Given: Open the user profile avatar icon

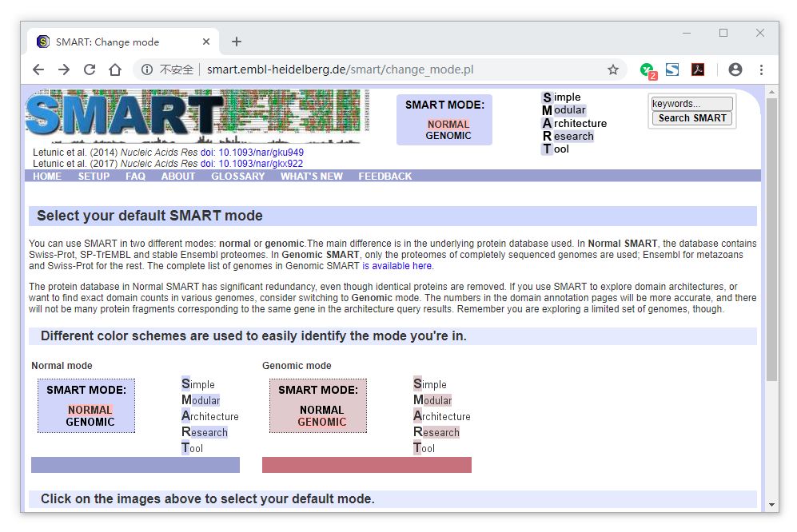Looking at the screenshot, I should click(735, 69).
